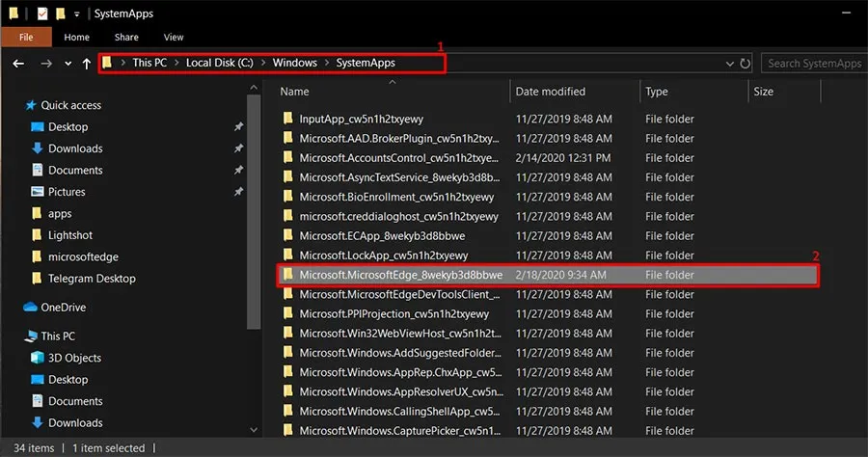This screenshot has height=457, width=868.
Task: Click the Forward navigation arrow
Action: coord(46,64)
